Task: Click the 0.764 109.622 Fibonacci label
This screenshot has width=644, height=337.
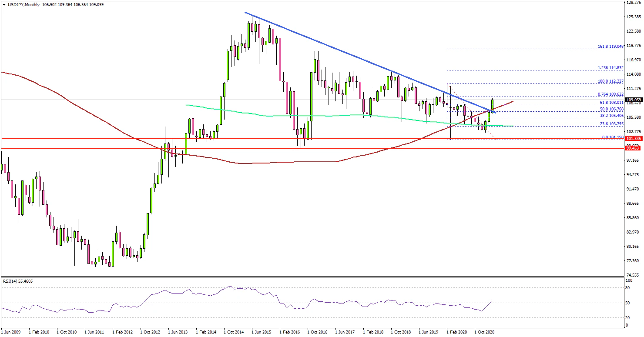Action: point(610,94)
